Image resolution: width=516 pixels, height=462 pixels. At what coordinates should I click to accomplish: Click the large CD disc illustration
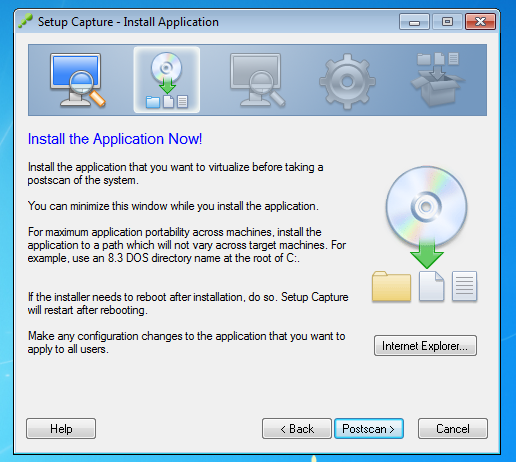coord(426,206)
